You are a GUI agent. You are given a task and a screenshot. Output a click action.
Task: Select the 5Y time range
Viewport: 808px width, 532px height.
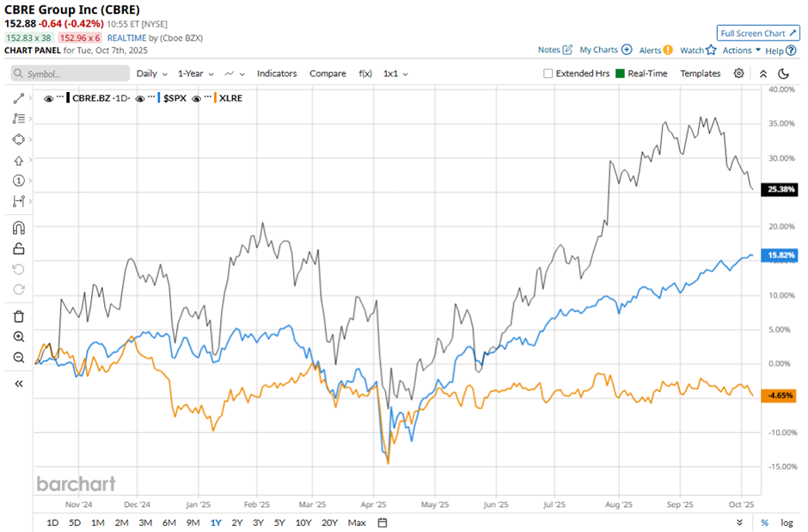279,523
